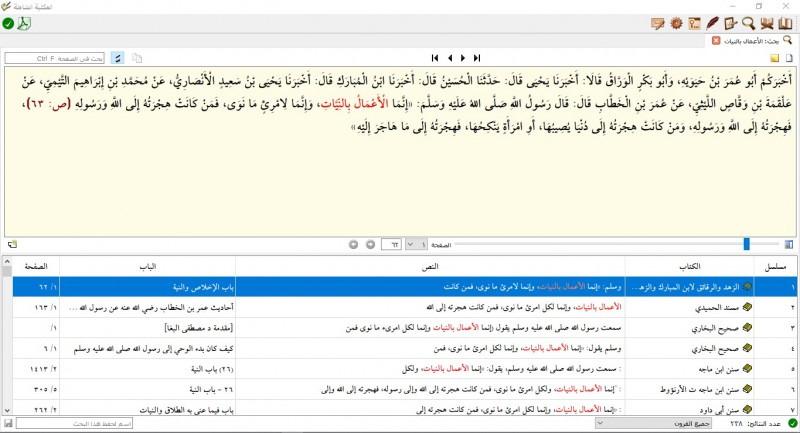
Task: Select the سنن ابن ماجه result row five
Action: pos(404,369)
